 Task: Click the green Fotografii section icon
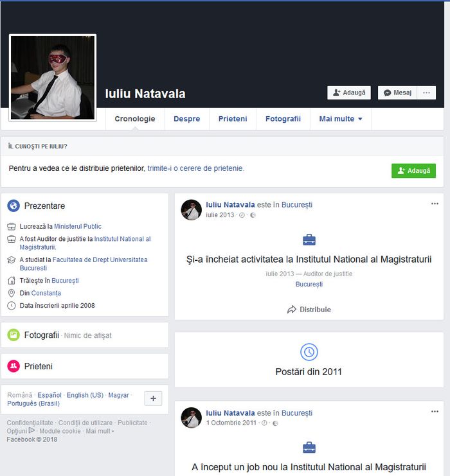click(14, 335)
